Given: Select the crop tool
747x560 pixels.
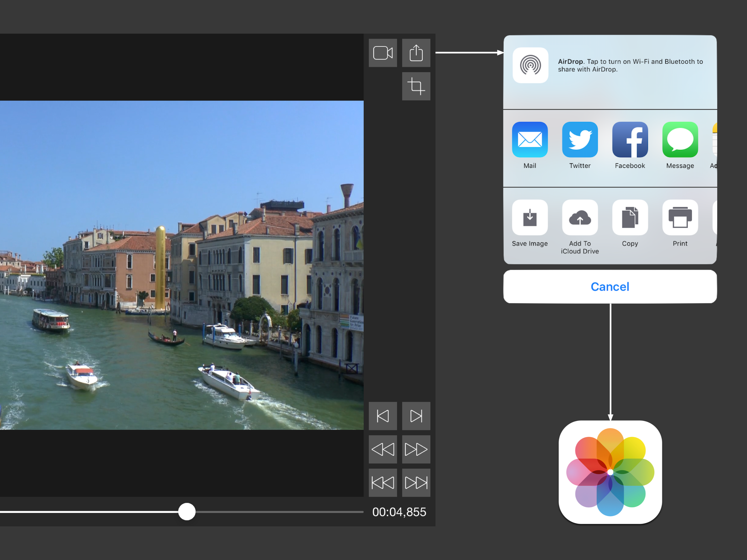Looking at the screenshot, I should [x=416, y=86].
